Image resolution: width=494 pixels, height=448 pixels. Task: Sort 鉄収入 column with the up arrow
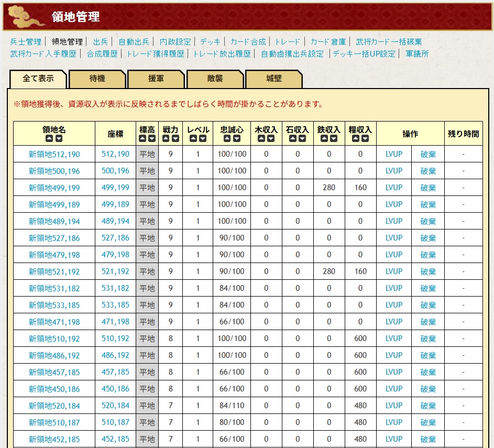324,139
